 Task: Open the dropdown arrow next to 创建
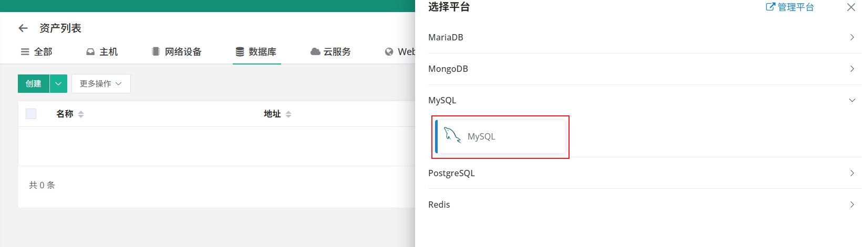tap(58, 84)
